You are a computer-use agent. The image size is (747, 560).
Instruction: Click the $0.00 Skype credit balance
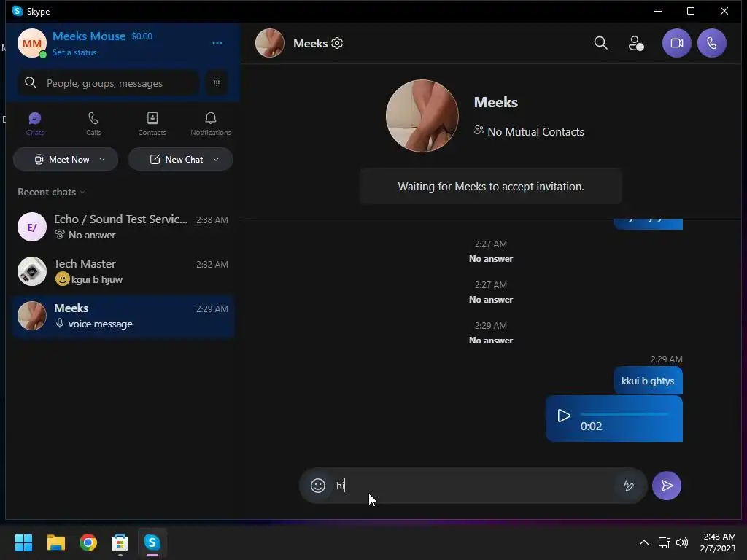(x=142, y=36)
